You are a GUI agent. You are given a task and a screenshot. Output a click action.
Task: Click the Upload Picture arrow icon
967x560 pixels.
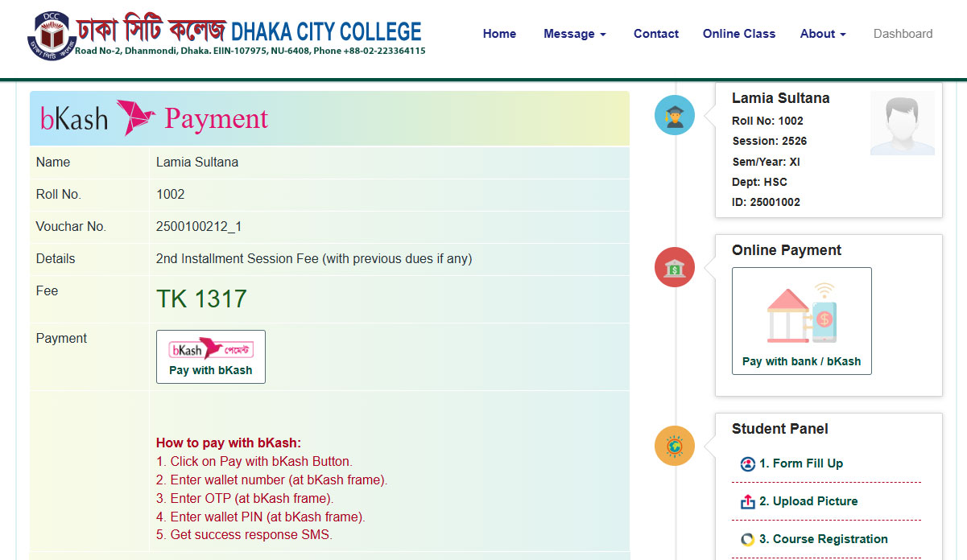pyautogui.click(x=747, y=502)
